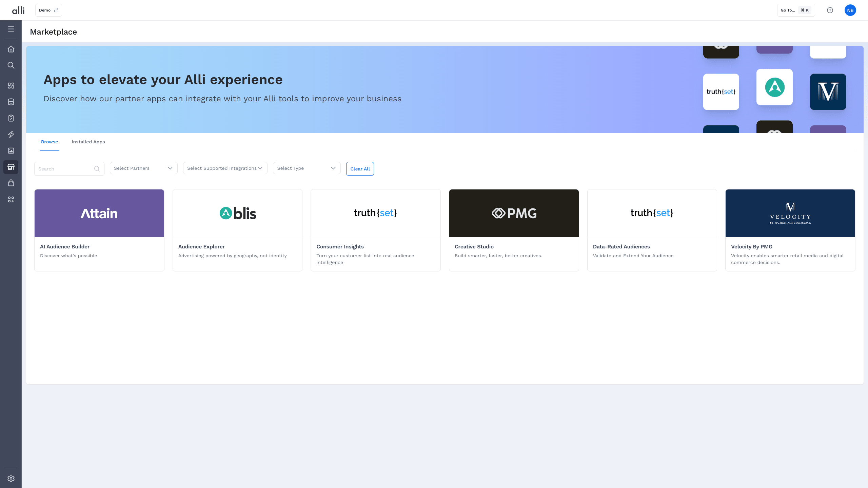868x488 pixels.
Task: Select the Marketplace storefront icon in sidebar
Action: [11, 167]
